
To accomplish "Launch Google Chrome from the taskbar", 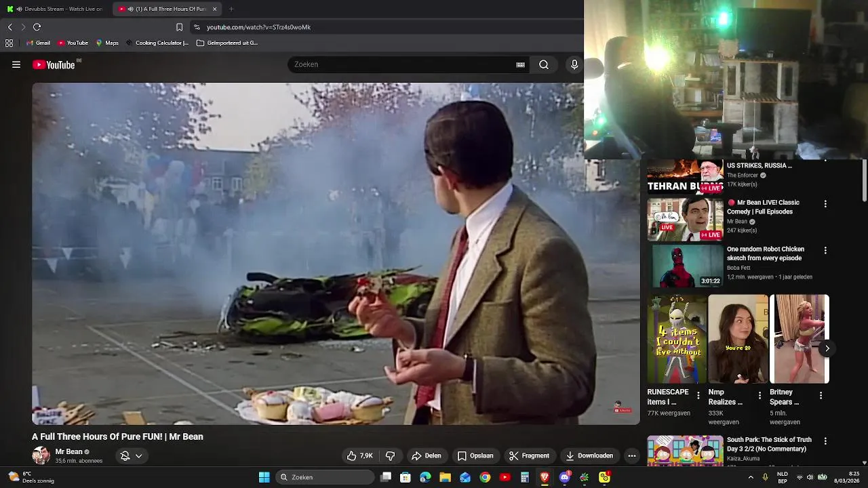I will tap(485, 477).
